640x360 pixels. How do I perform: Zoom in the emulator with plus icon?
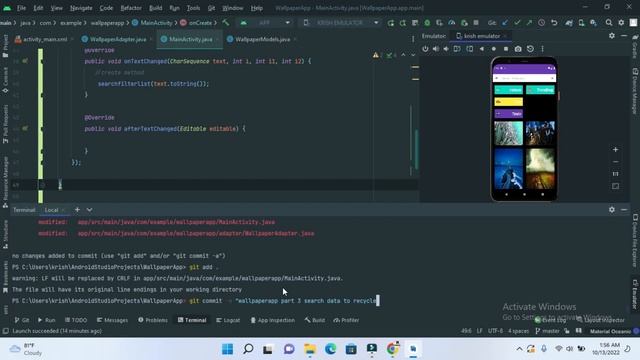[615, 149]
